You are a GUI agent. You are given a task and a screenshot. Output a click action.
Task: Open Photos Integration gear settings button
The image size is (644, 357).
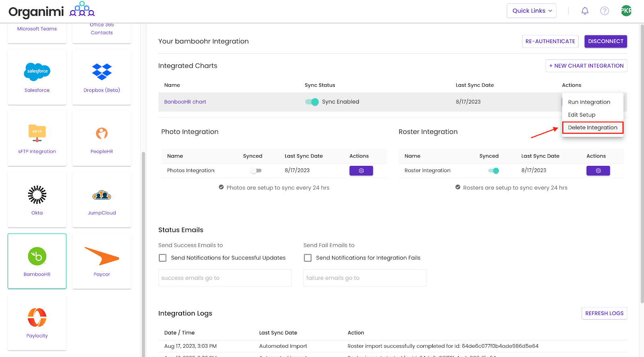361,171
